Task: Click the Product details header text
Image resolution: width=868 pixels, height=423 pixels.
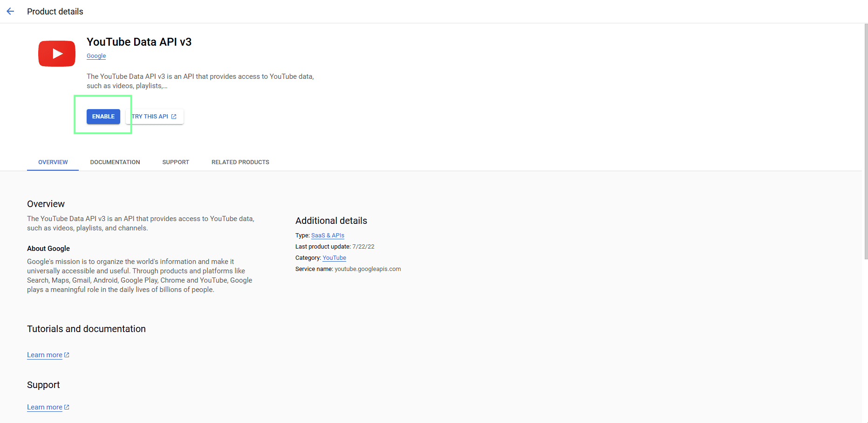Action: pyautogui.click(x=55, y=12)
